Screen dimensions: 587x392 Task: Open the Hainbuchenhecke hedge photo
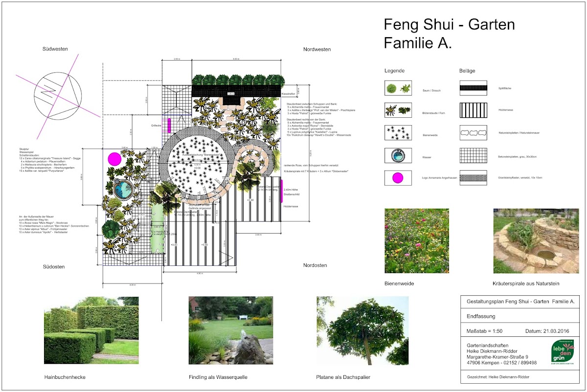coord(91,330)
